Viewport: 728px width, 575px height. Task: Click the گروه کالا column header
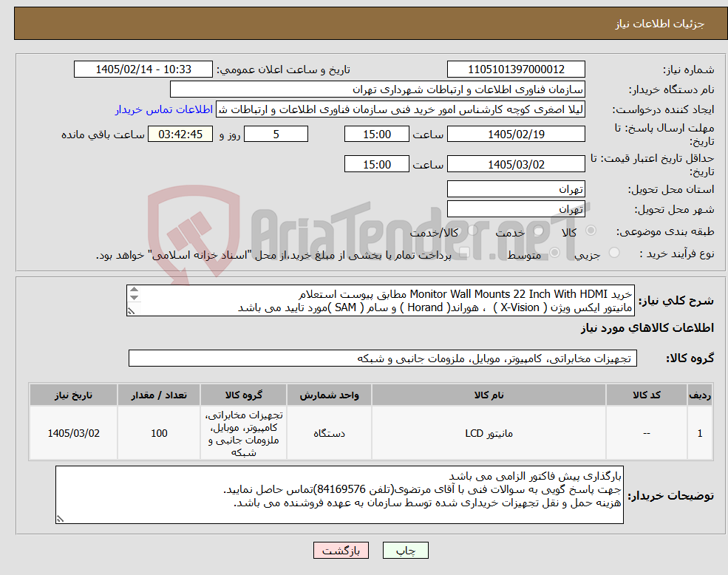pyautogui.click(x=243, y=395)
